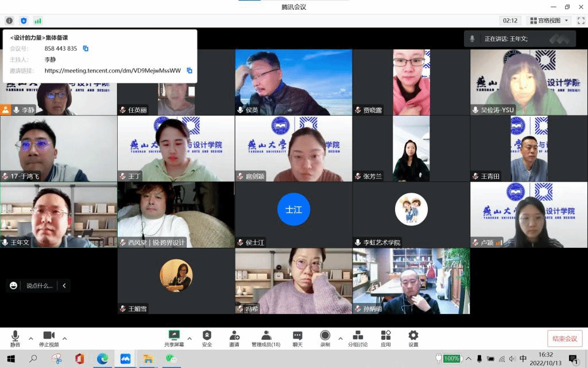Copy the meeting number 858 443 835
Screen dimensions: 588x368
[x=86, y=49]
